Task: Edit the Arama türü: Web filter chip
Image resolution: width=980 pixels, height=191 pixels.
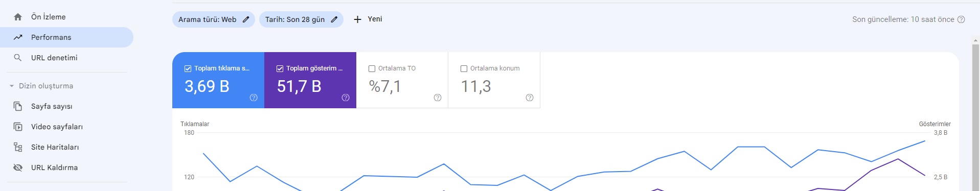Action: pos(213,19)
